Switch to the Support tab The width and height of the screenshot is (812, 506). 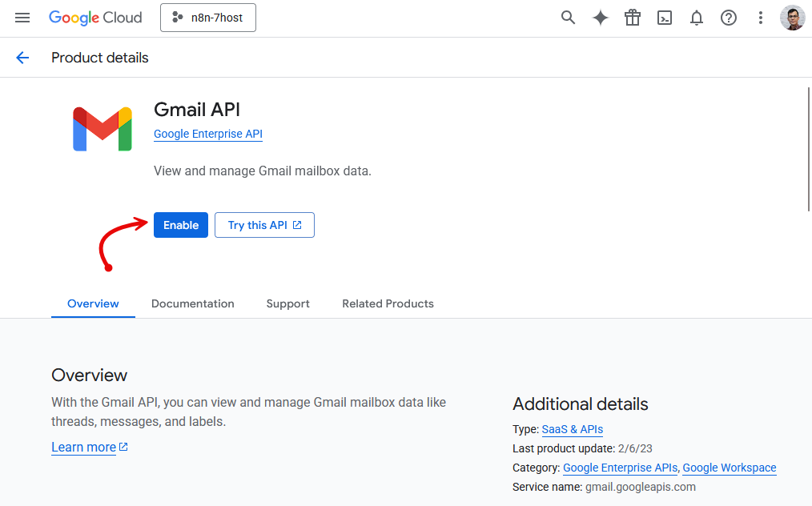tap(288, 303)
